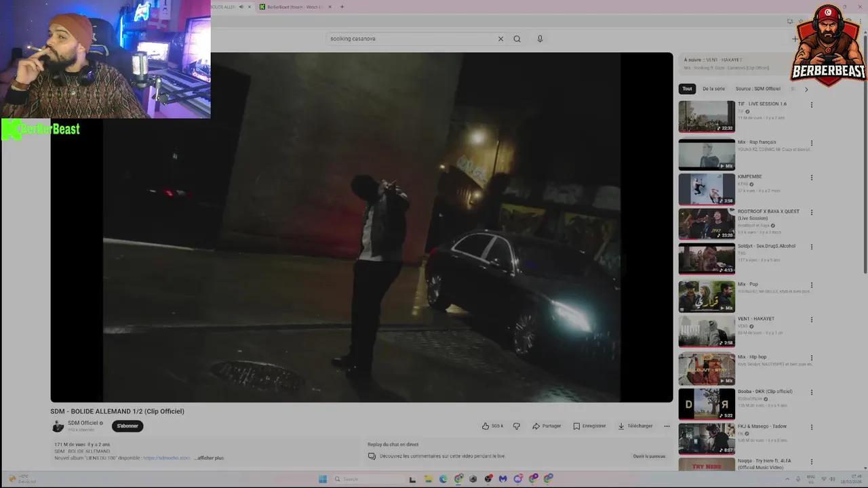Clear the search field with the X icon
Viewport: 868px width, 488px height.
point(500,39)
